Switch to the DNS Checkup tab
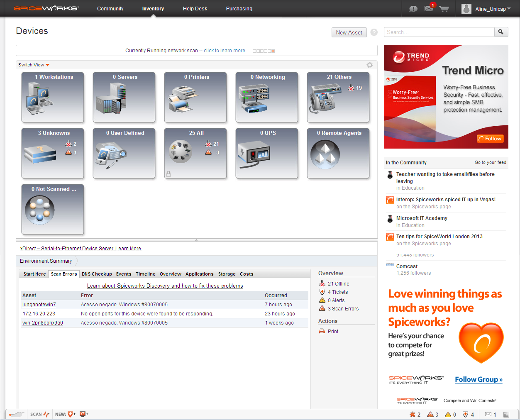This screenshot has height=420, width=520. 97,274
